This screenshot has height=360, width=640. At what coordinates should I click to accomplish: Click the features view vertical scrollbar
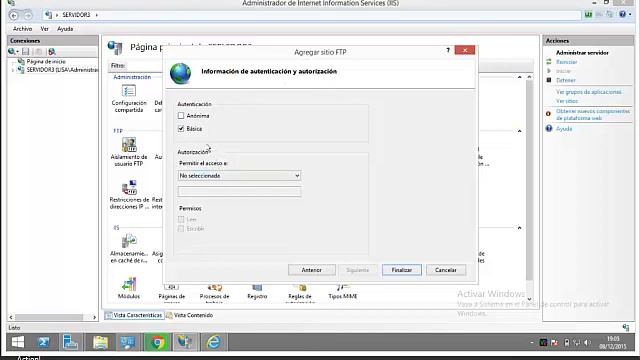click(529, 180)
